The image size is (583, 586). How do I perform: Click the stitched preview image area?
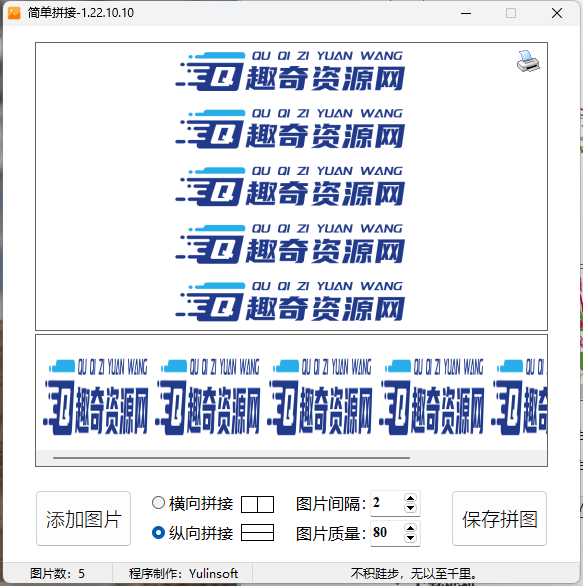pos(292,186)
